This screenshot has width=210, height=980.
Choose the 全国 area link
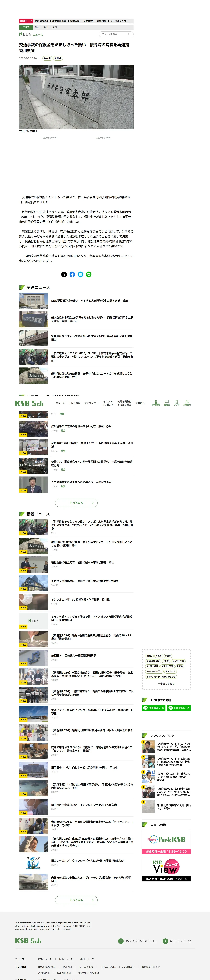click(54, 27)
